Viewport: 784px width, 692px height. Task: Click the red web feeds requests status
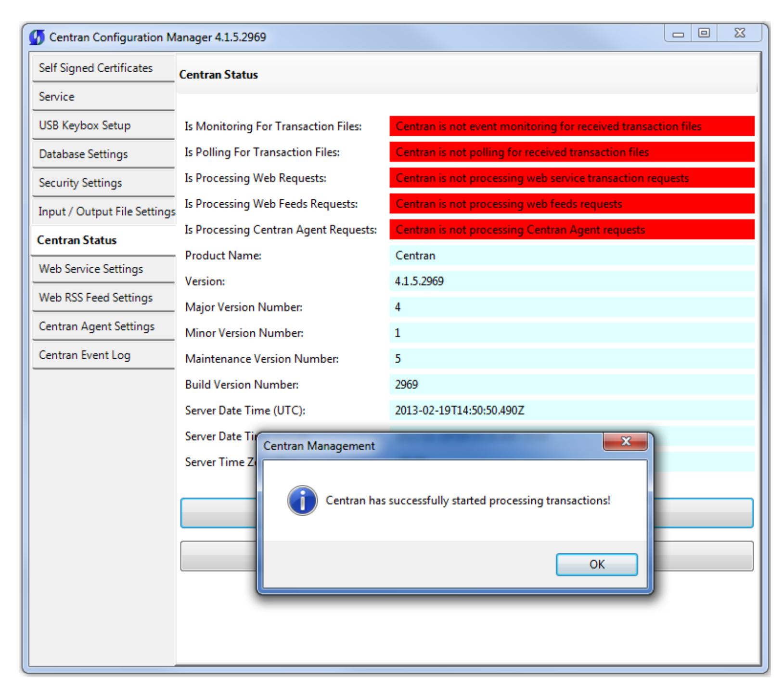pyautogui.click(x=572, y=204)
